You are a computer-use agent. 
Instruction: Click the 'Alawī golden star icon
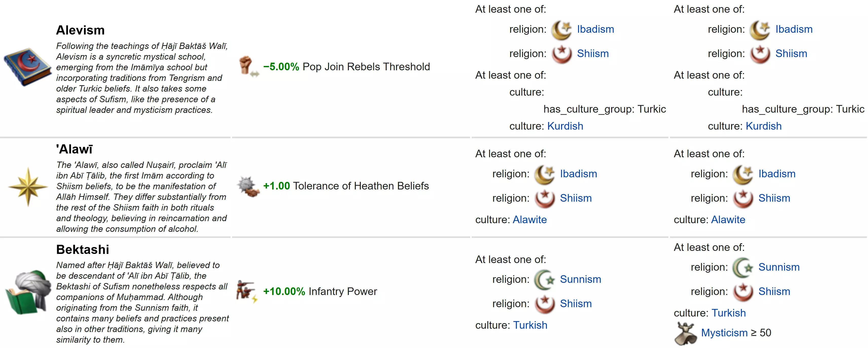28,186
